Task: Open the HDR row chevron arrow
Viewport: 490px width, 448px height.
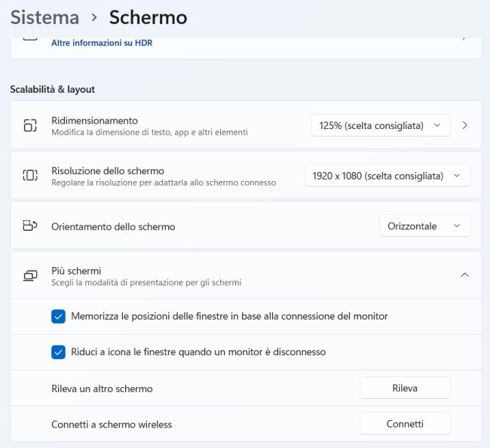Action: point(464,36)
